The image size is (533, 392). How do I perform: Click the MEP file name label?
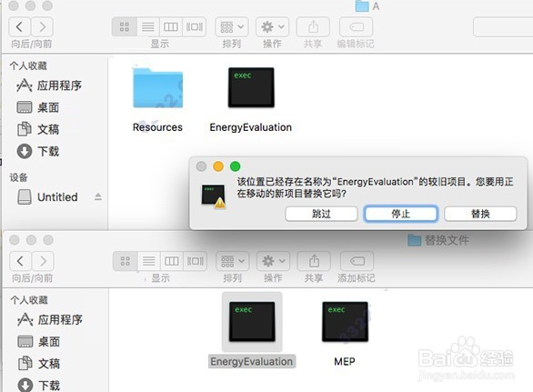345,361
